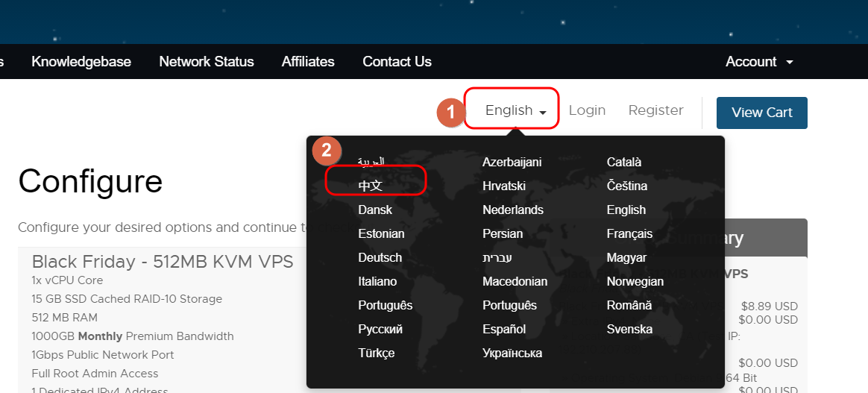This screenshot has width=868, height=393.
Task: Click the View Cart button
Action: tap(761, 113)
